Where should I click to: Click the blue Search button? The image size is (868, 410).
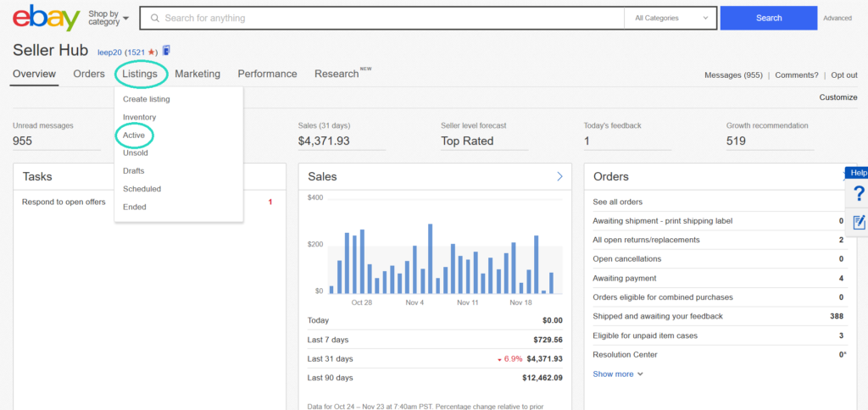tap(768, 19)
